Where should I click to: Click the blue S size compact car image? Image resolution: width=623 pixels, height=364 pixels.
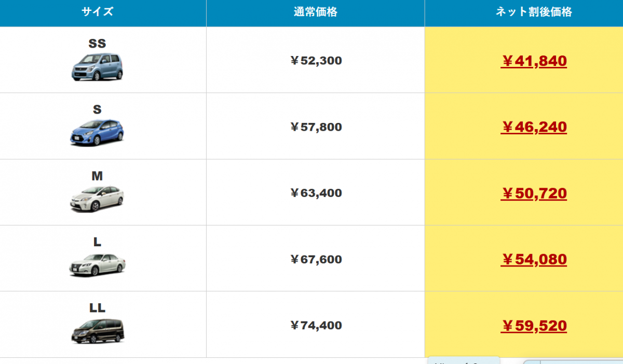97,132
